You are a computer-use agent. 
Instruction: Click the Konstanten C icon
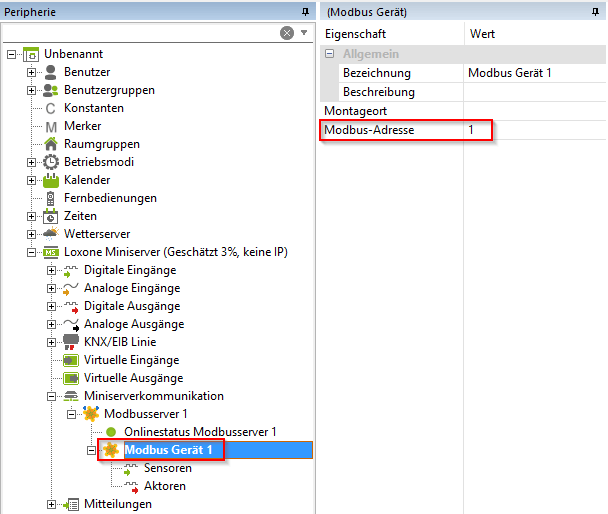(x=50, y=109)
